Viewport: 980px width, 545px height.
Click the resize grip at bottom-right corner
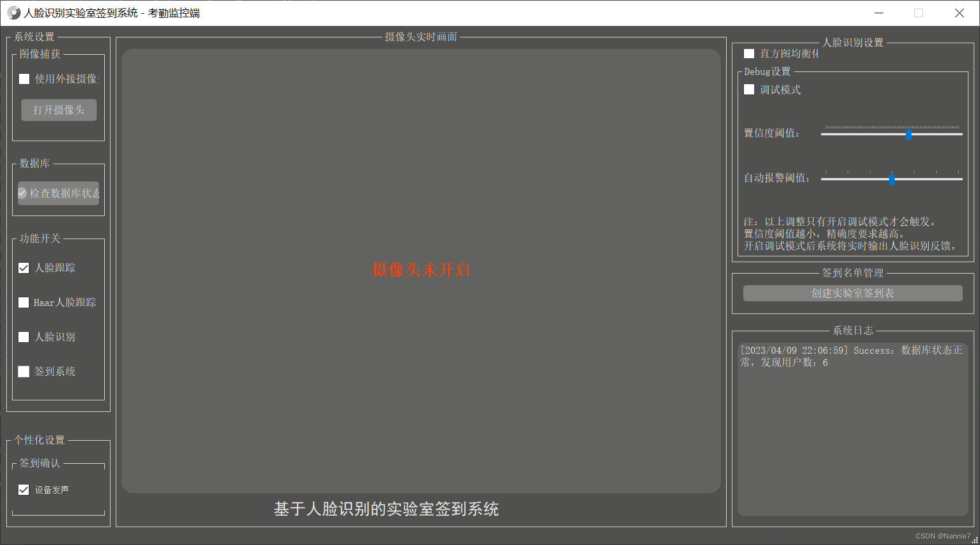tap(975, 540)
